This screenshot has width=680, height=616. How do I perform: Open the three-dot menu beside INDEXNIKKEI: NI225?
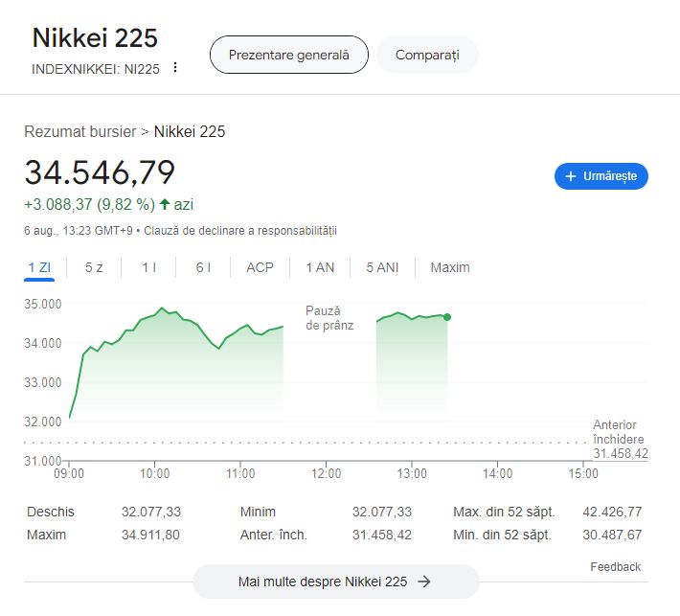pyautogui.click(x=174, y=68)
